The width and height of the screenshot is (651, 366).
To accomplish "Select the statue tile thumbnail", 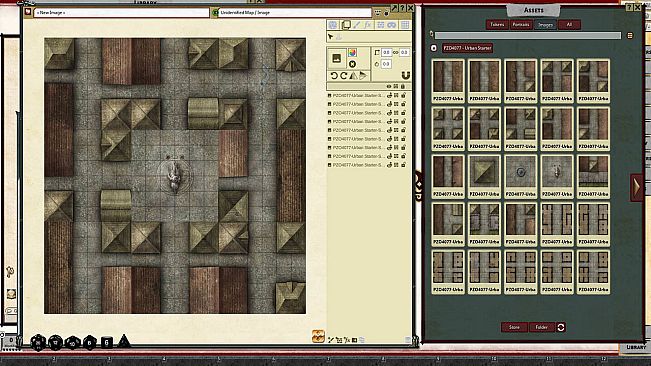I will click(557, 176).
